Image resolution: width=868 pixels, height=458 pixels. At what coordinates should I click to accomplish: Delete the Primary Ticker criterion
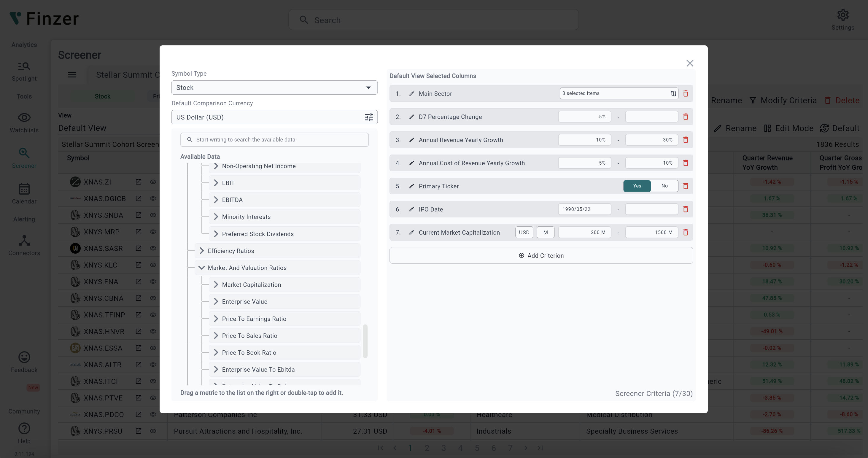point(685,186)
